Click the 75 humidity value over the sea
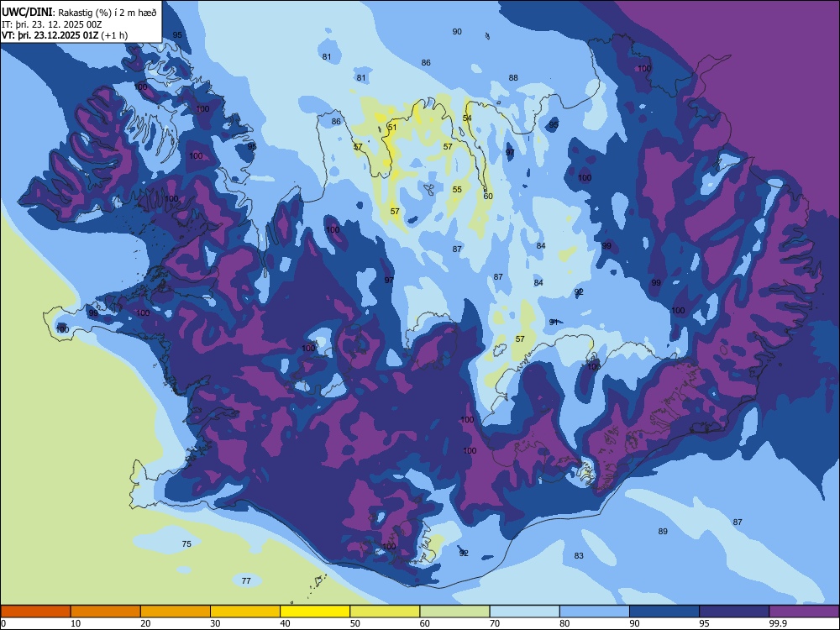840x630 pixels. pyautogui.click(x=186, y=543)
